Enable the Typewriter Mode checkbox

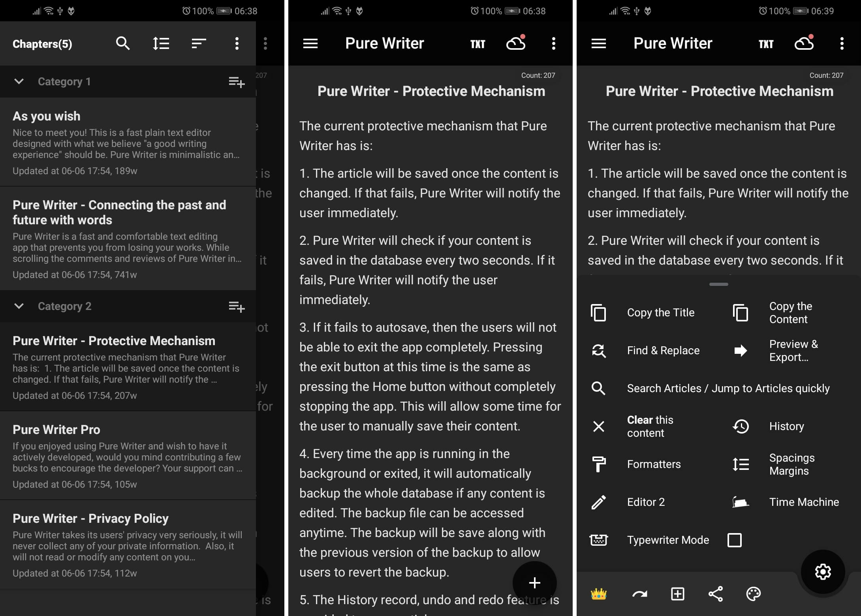coord(734,540)
